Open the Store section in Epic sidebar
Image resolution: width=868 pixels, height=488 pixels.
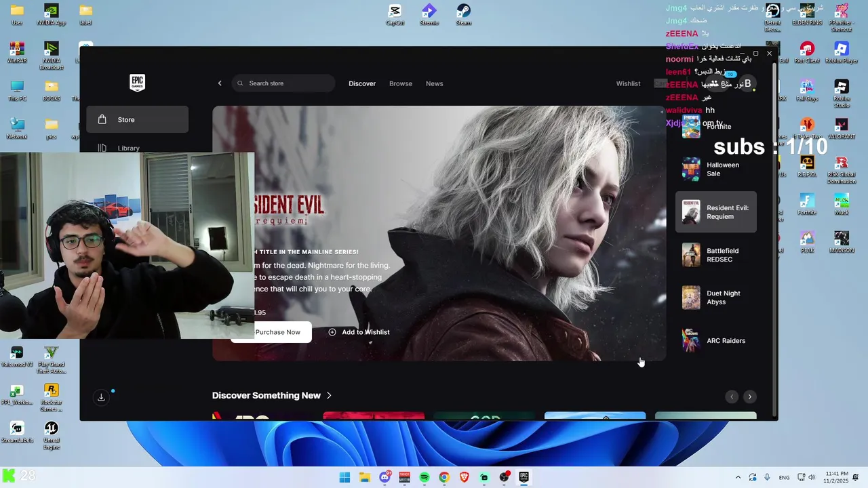(137, 119)
